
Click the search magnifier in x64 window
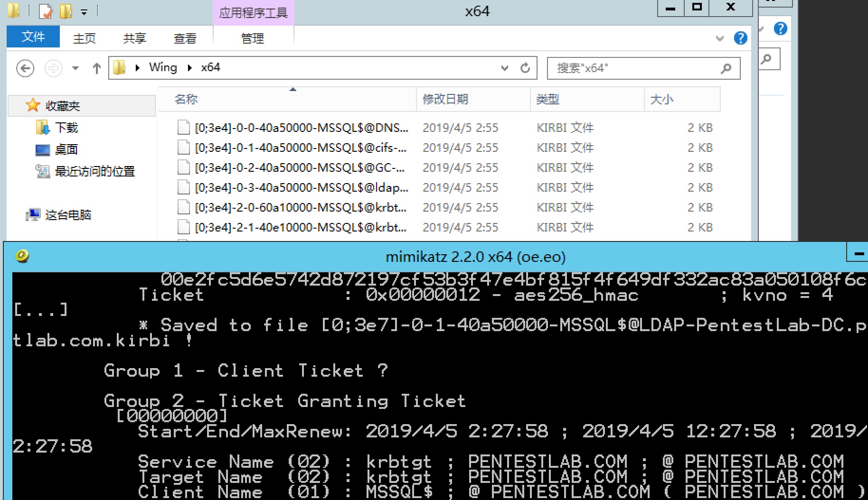(726, 68)
